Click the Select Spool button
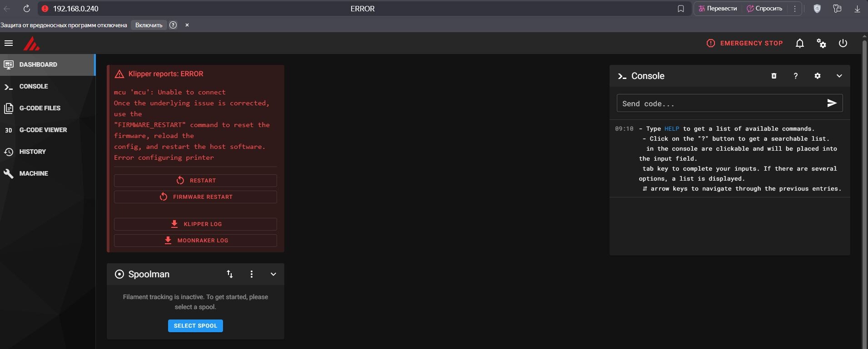This screenshot has width=868, height=349. (195, 326)
